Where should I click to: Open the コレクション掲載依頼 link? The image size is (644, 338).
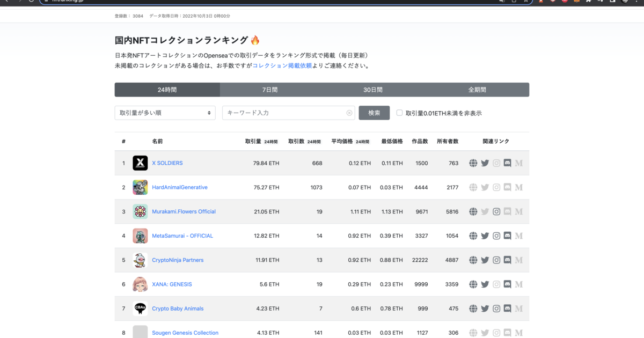[282, 65]
